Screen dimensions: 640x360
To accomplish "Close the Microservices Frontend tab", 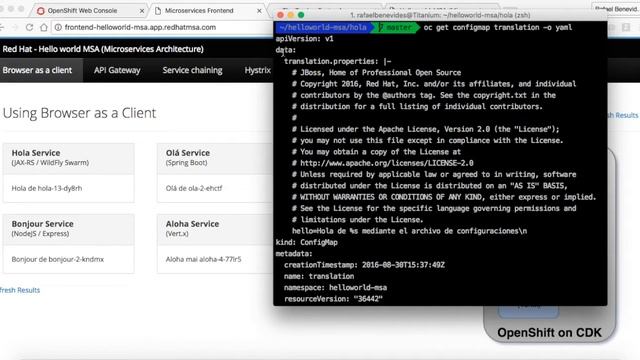I will (x=259, y=11).
